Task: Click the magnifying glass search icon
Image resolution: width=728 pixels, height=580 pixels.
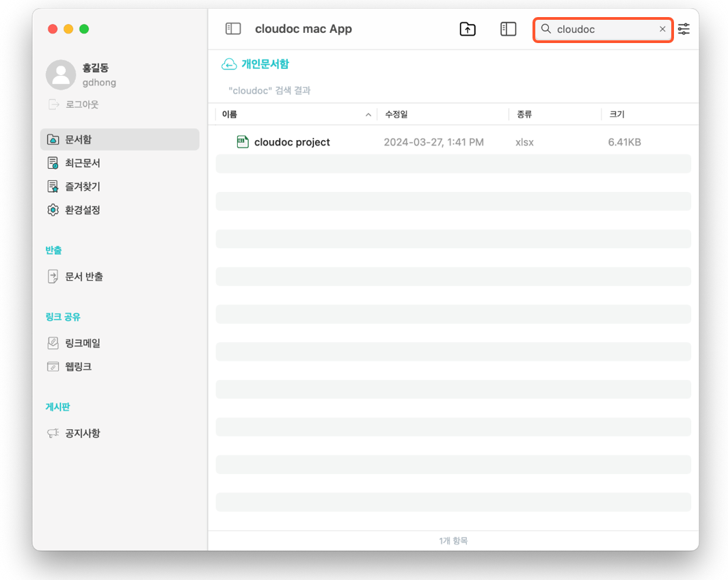Action: (546, 29)
